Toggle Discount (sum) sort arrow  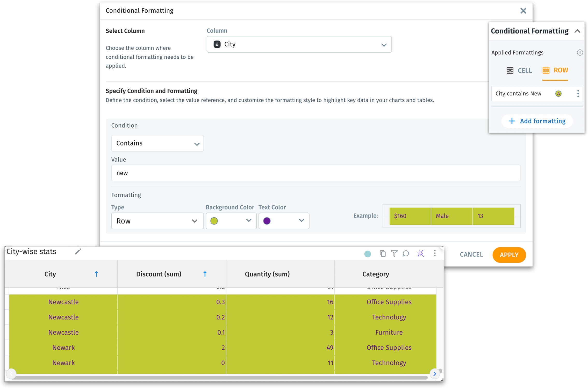point(205,274)
